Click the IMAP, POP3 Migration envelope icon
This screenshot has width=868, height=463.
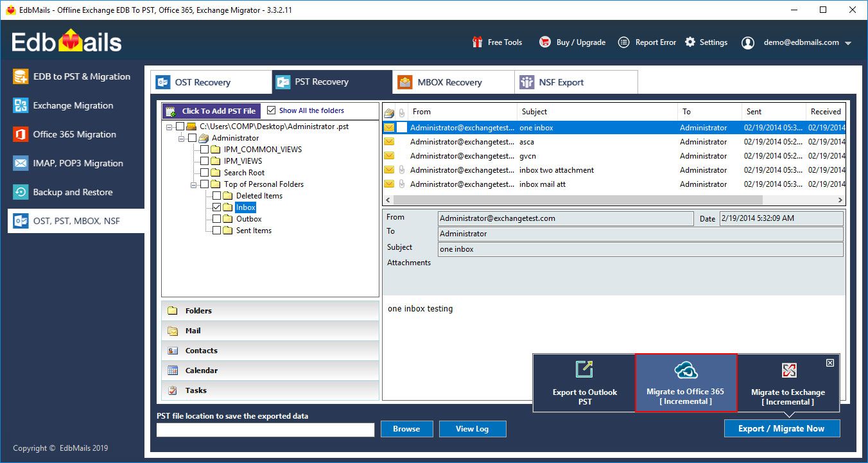point(21,163)
